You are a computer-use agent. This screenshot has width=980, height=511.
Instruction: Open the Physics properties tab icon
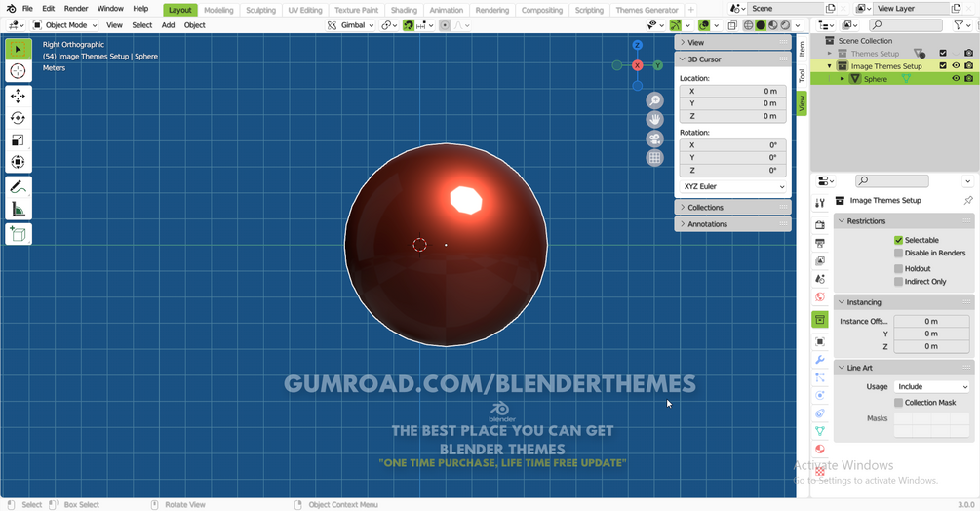coord(820,395)
